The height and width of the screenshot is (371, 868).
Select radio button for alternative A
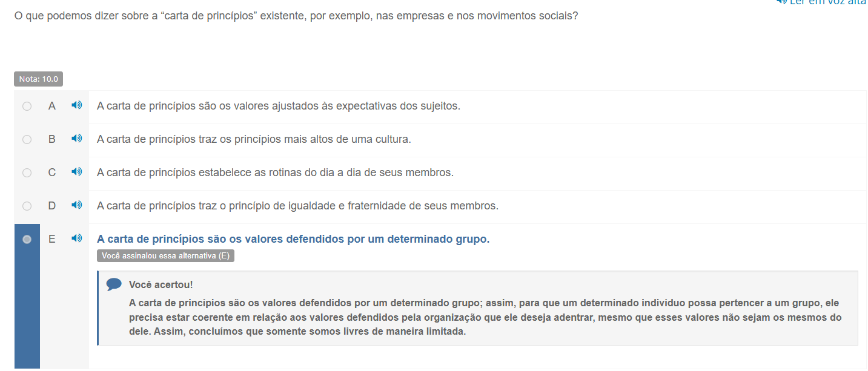[27, 107]
